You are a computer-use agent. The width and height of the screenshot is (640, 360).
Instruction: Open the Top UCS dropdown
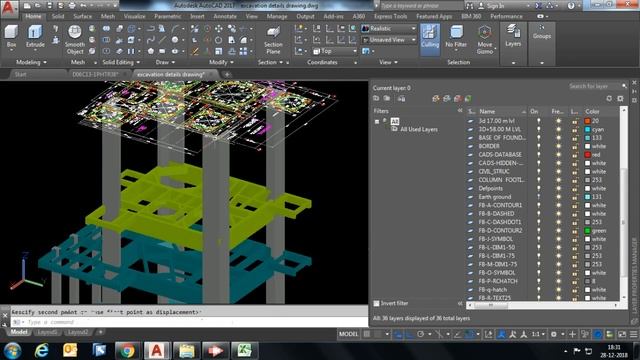tap(335, 51)
